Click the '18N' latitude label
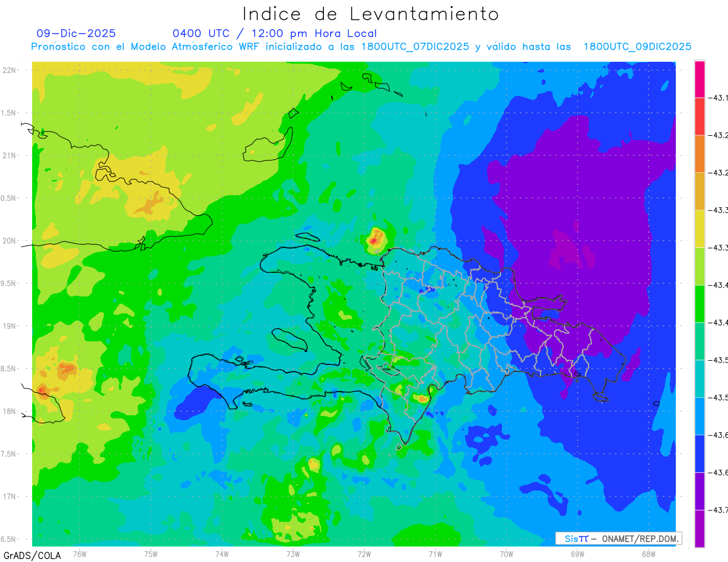Viewport: 728px width, 562px height. [10, 412]
